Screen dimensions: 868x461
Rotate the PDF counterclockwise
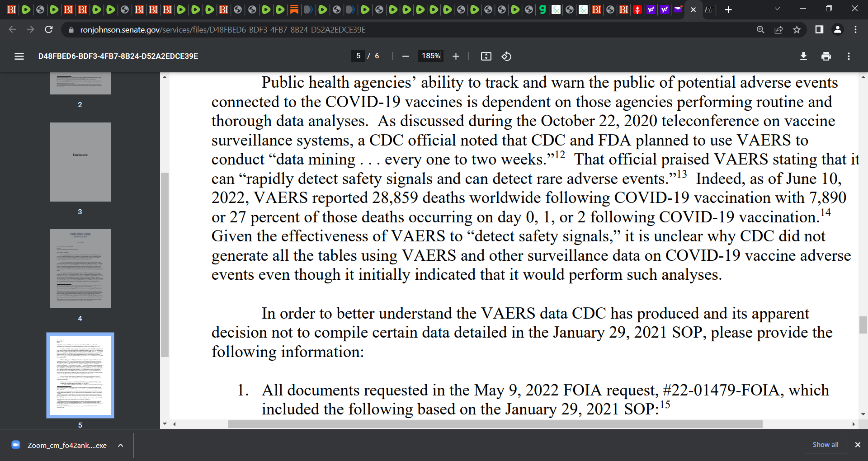pos(506,56)
